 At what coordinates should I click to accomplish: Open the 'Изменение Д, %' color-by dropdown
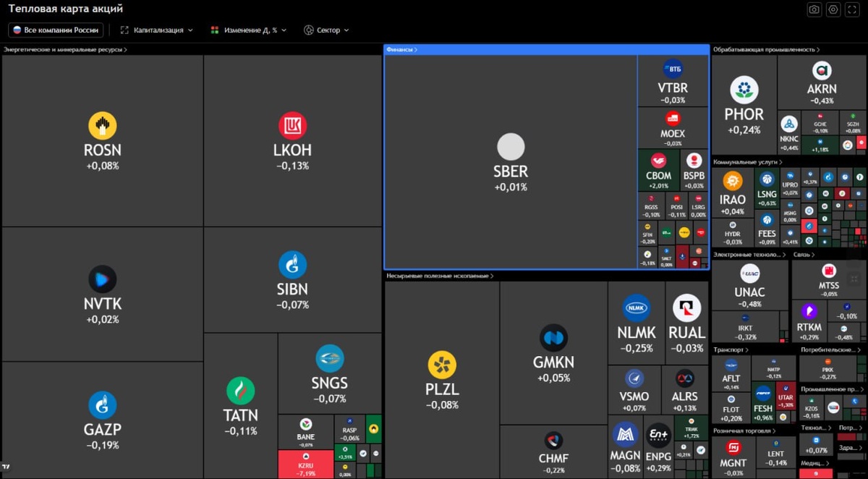tap(249, 30)
